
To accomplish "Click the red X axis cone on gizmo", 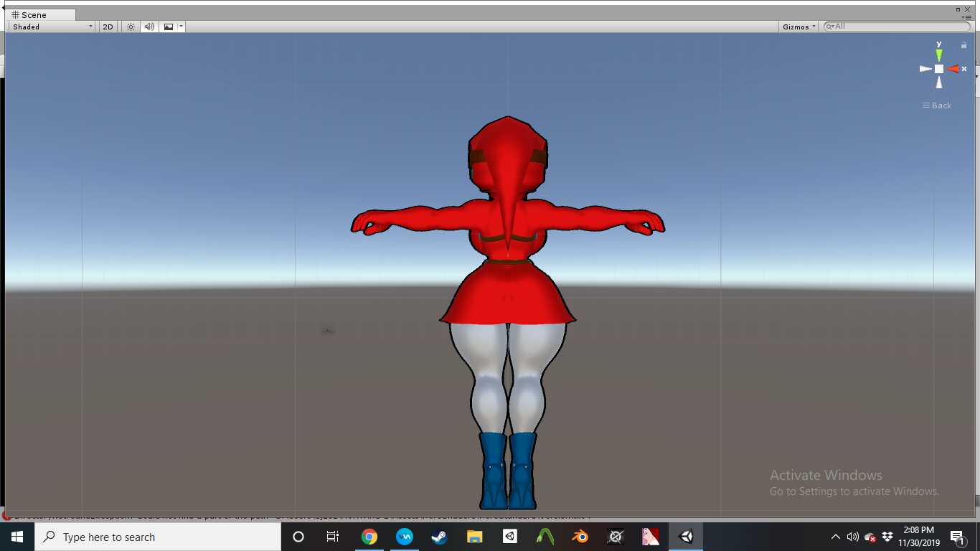I will [x=953, y=69].
